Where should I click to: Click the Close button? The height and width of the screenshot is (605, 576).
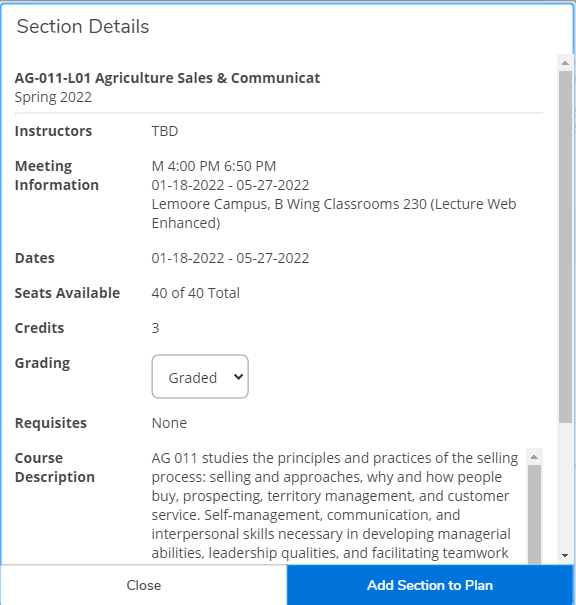click(x=144, y=585)
